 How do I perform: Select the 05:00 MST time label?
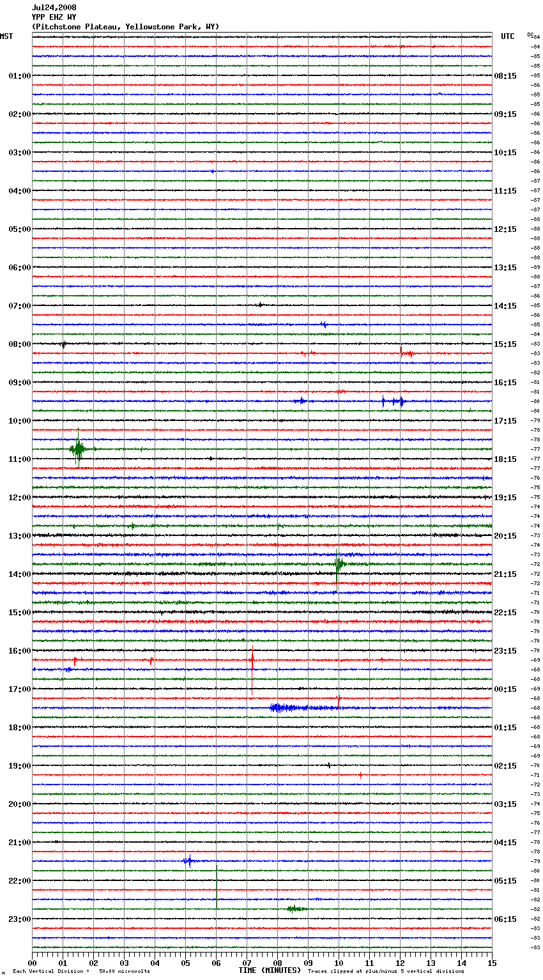coord(20,229)
